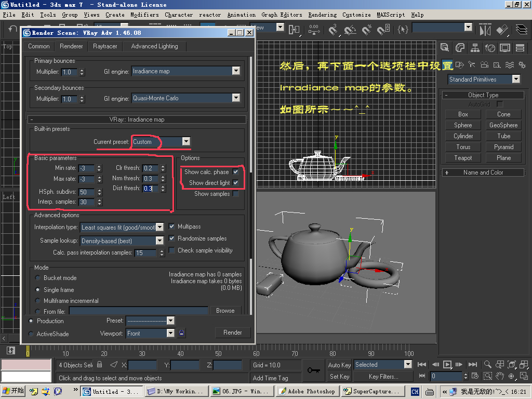Viewport: 532px width, 399px height.
Task: Open Edit Named Selection Sets icon
Action: point(403,30)
